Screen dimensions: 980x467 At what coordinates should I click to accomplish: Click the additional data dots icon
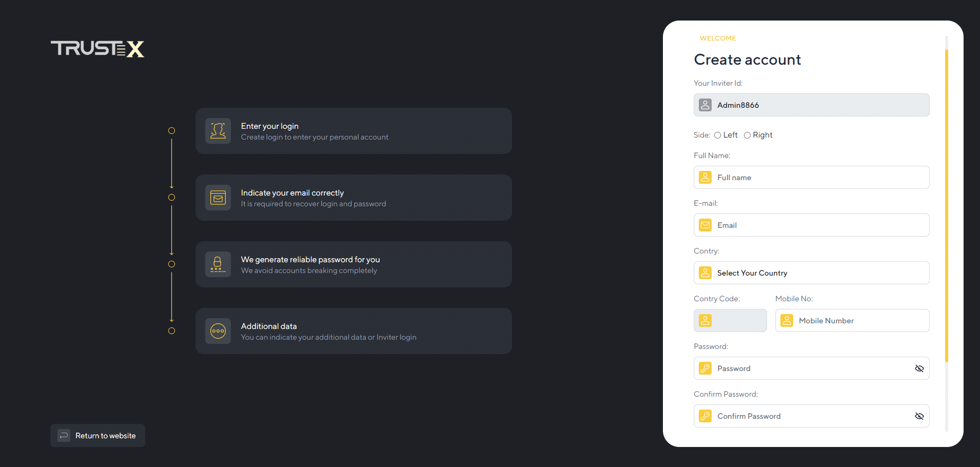tap(218, 331)
